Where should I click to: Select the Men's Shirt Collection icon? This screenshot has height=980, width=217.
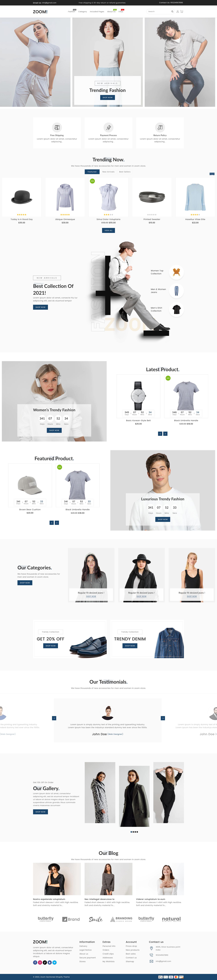[176, 309]
